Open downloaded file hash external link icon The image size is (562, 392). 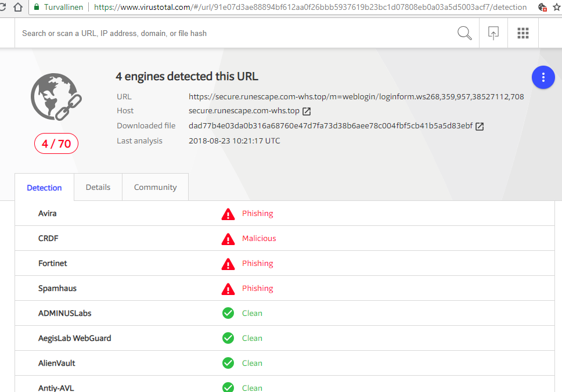(480, 126)
